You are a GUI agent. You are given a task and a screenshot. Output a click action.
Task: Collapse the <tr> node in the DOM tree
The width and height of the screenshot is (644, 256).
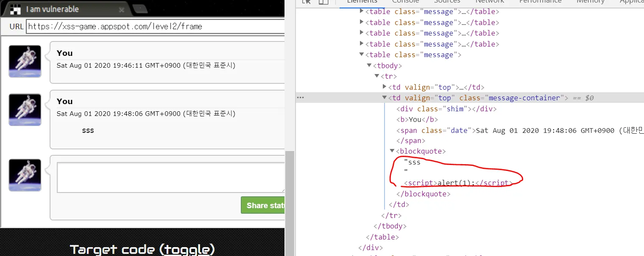click(x=377, y=76)
